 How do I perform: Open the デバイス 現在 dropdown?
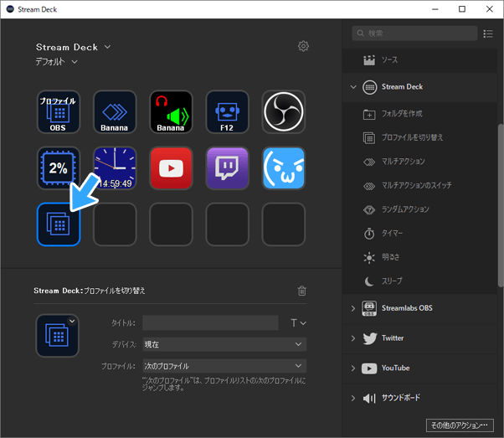pos(224,344)
